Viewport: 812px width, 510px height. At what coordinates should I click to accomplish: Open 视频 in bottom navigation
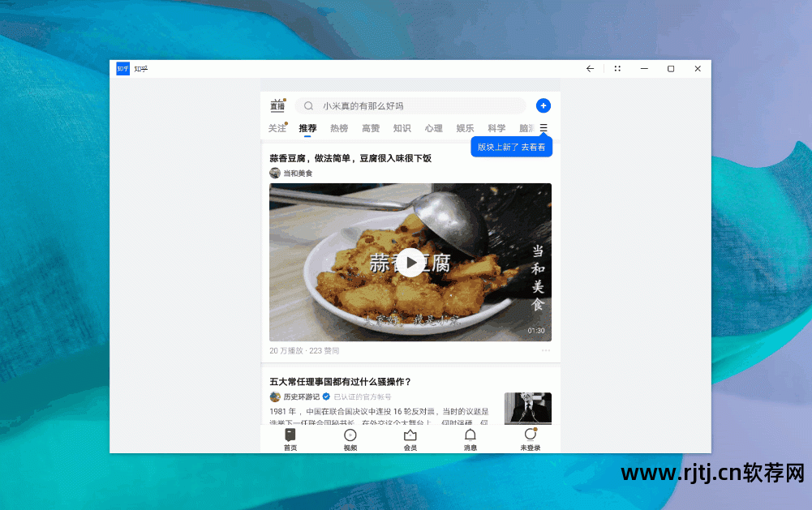pyautogui.click(x=350, y=439)
